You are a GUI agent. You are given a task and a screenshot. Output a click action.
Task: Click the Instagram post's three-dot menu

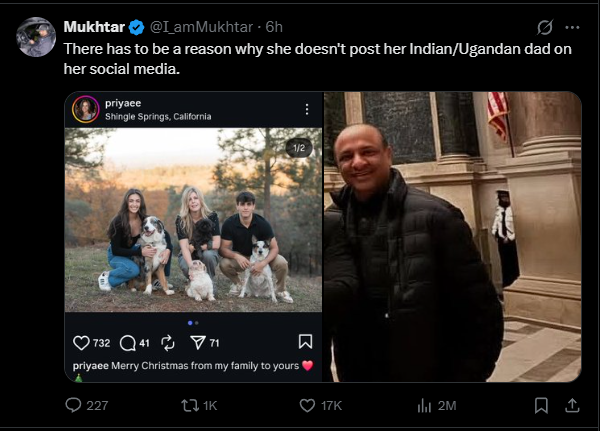click(307, 109)
